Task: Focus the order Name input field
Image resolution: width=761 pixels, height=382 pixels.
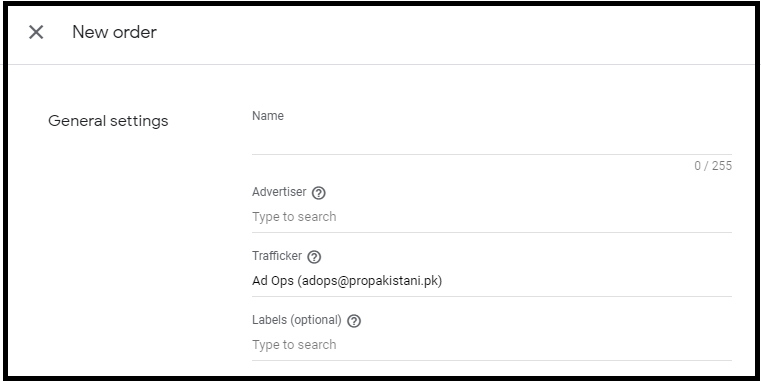Action: 492,141
